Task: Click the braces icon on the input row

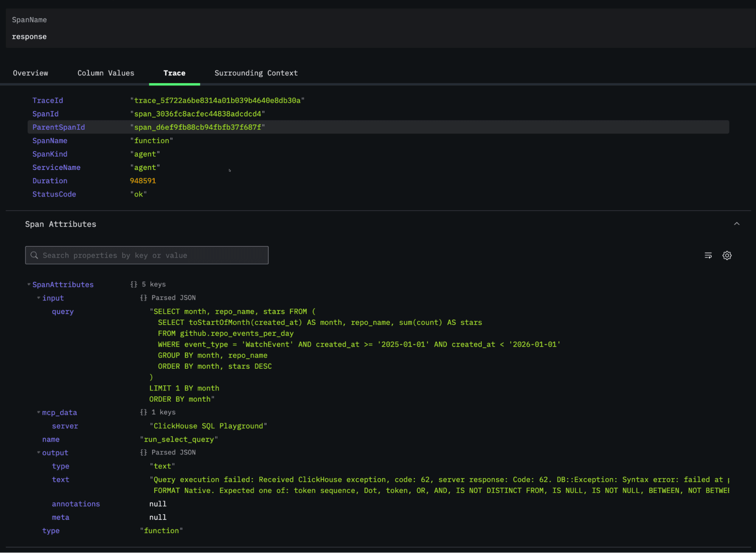Action: tap(143, 298)
